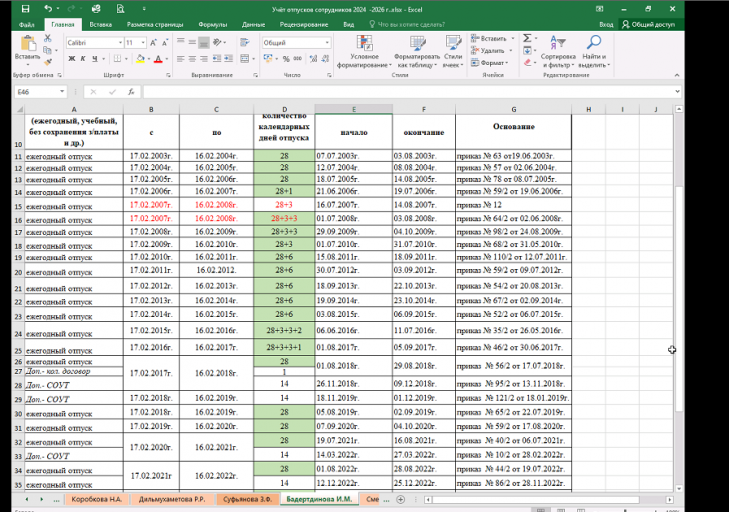Image resolution: width=729 pixels, height=512 pixels.
Task: Select cell with приказ № 12
Action: [513, 205]
